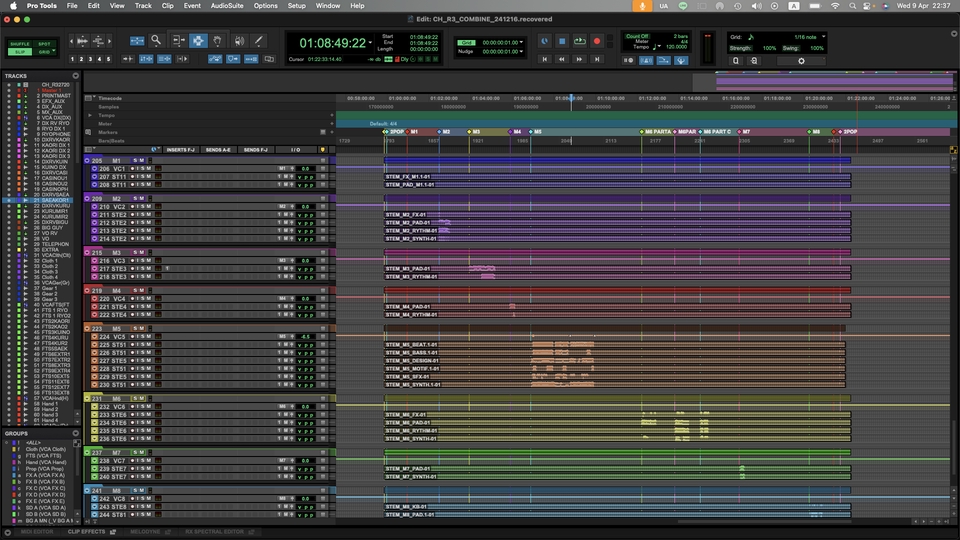This screenshot has width=960, height=540.
Task: Click the Stop button in transport
Action: tap(562, 41)
